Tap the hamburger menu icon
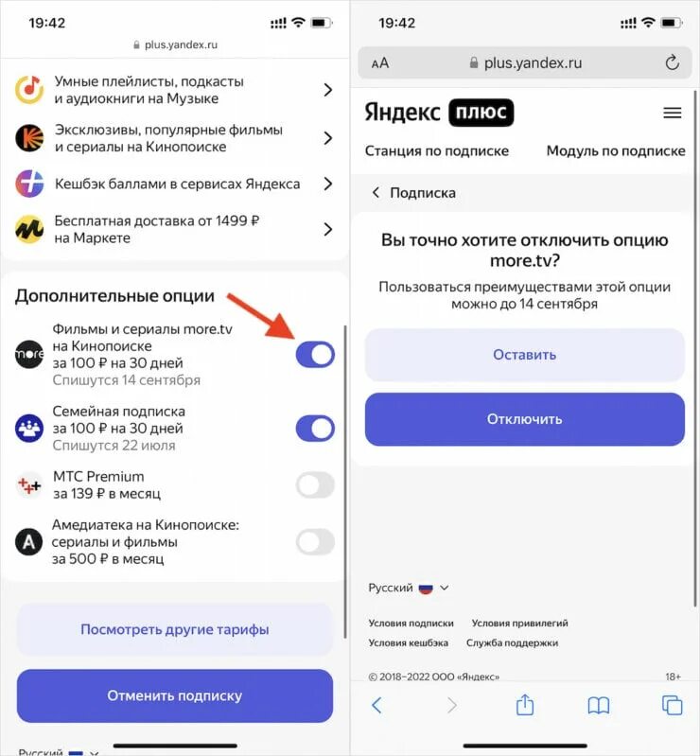 tap(672, 113)
